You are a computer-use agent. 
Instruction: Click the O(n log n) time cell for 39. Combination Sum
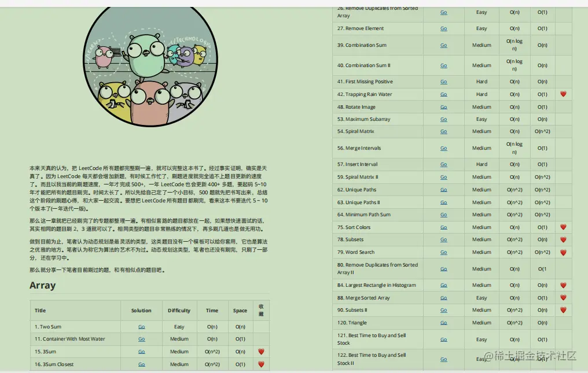[514, 45]
